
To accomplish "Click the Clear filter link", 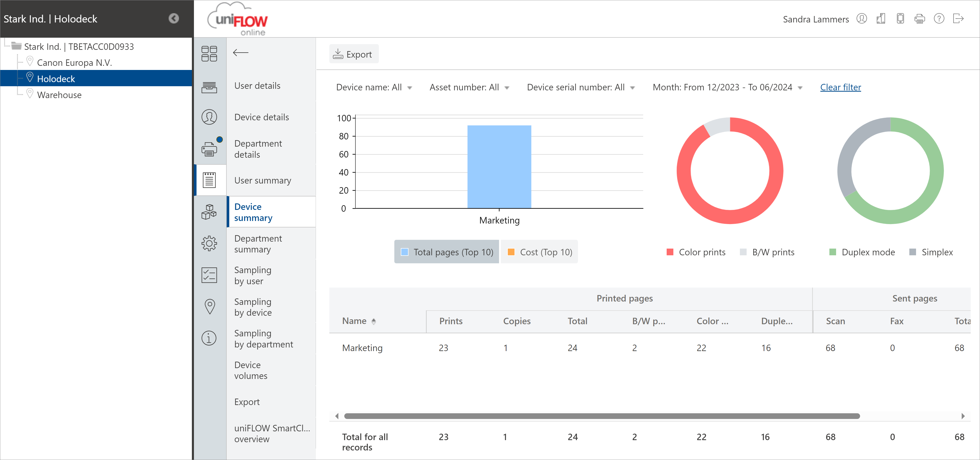I will click(x=840, y=87).
